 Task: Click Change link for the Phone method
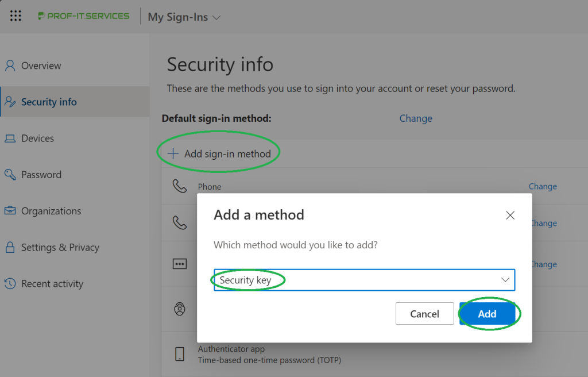543,187
